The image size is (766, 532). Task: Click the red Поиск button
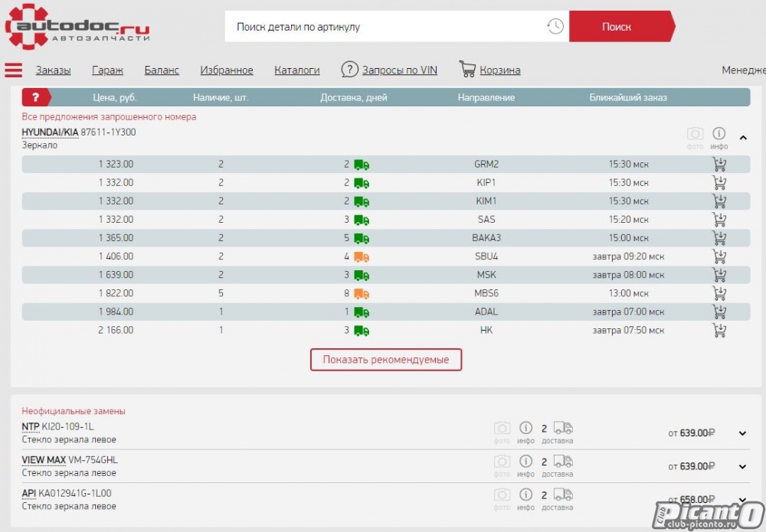point(622,26)
